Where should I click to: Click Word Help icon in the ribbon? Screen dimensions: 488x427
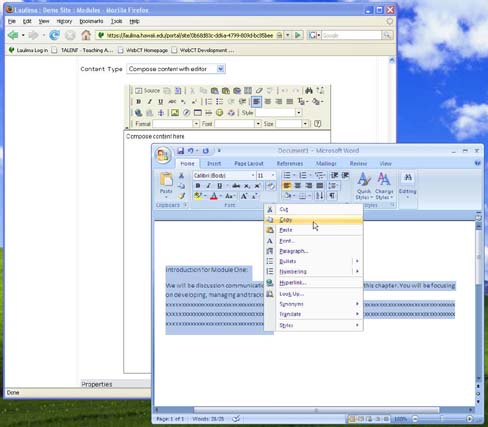[477, 163]
